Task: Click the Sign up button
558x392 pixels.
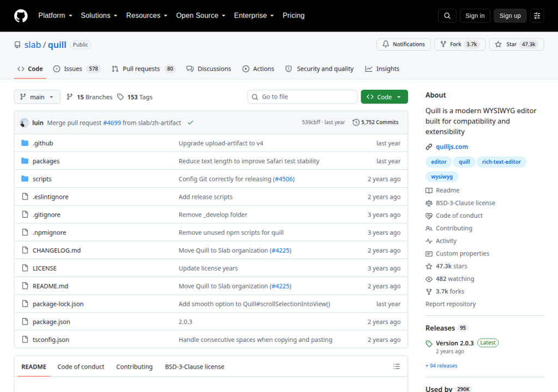Action: 510,16
